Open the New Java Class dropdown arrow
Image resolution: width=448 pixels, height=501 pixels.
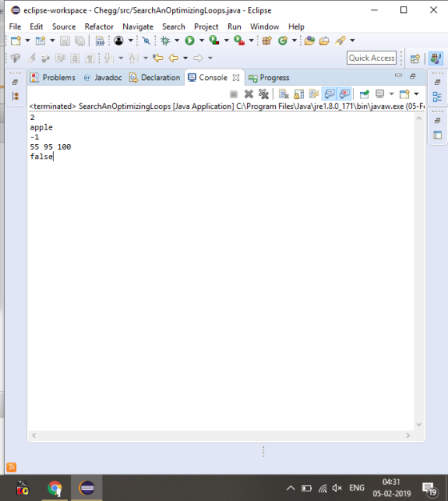coord(294,41)
